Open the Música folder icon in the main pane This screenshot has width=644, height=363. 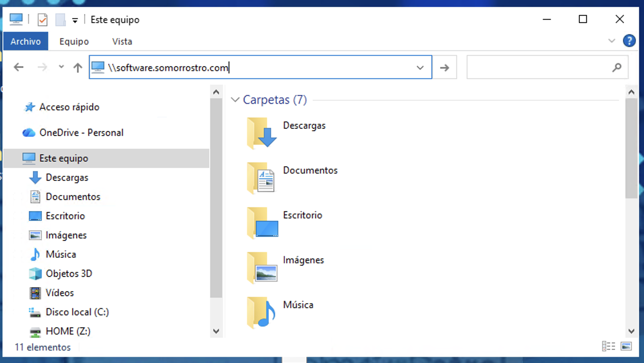[x=262, y=313]
